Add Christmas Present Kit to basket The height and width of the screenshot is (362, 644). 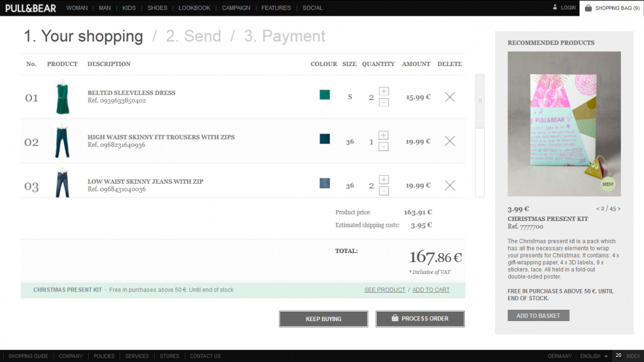pyautogui.click(x=538, y=315)
